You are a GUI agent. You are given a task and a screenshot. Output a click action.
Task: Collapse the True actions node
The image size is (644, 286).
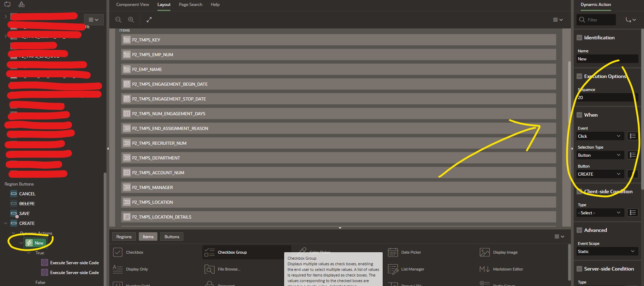point(29,253)
